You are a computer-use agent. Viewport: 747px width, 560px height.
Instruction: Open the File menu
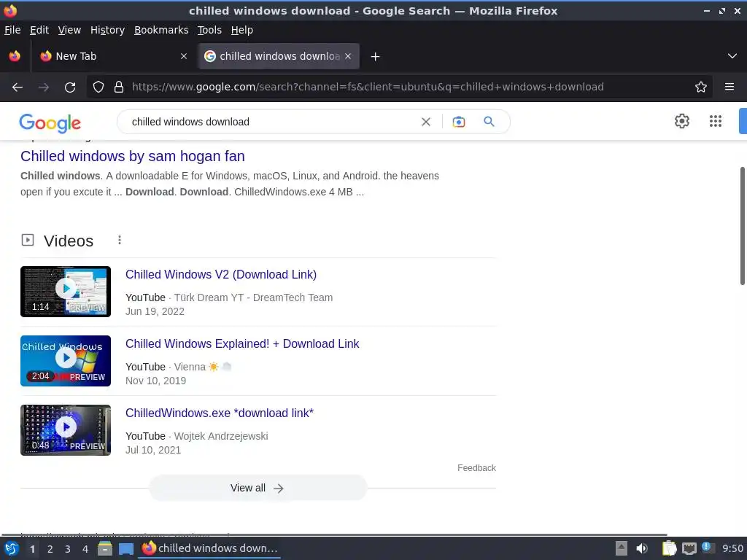coord(12,30)
